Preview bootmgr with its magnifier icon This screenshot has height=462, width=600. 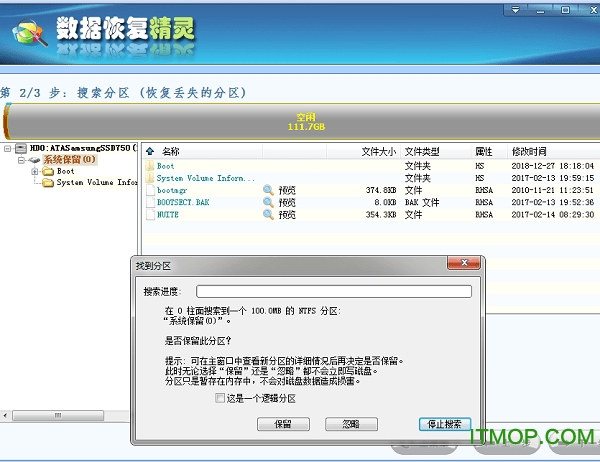268,190
